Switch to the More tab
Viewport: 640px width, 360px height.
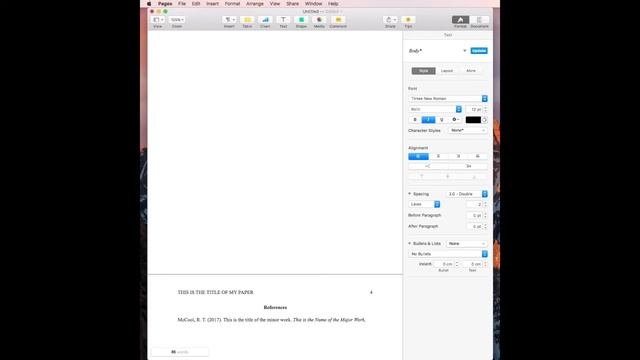(471, 71)
